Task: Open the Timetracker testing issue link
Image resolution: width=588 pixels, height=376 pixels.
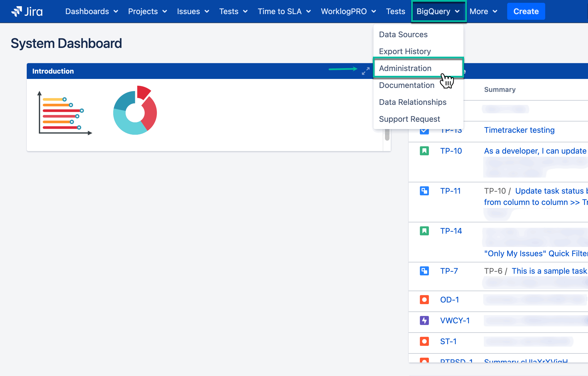Action: point(519,130)
